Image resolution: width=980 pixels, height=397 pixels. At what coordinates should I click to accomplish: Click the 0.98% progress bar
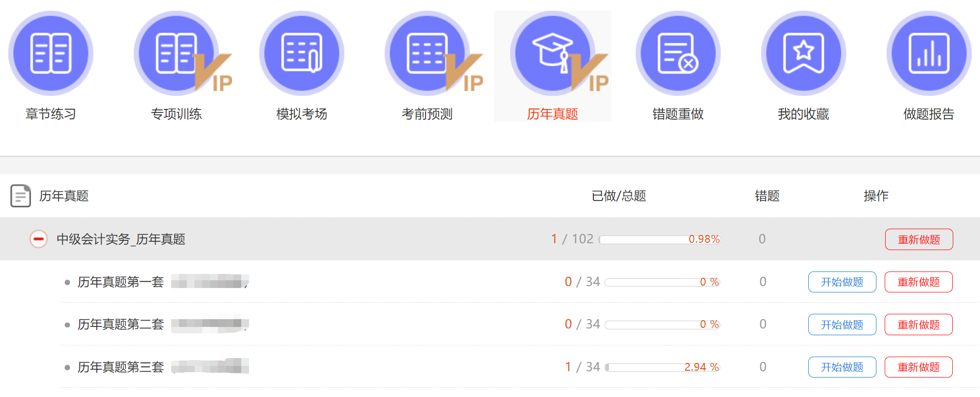pos(659,239)
